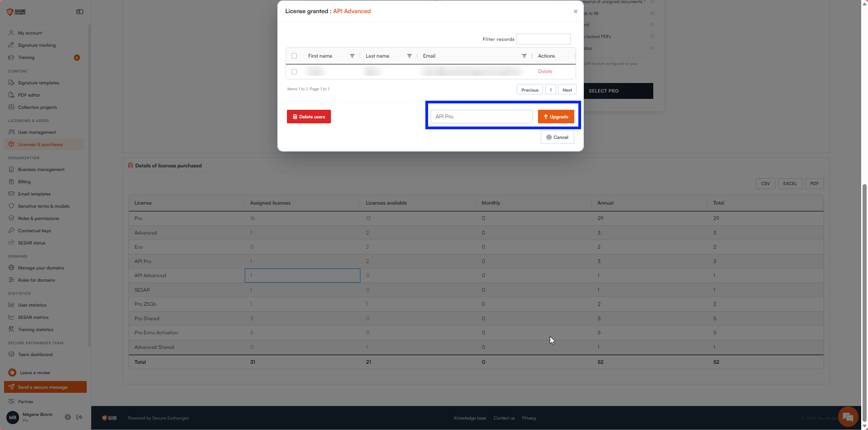Go to Next page of records
This screenshot has width=868, height=430.
click(567, 90)
